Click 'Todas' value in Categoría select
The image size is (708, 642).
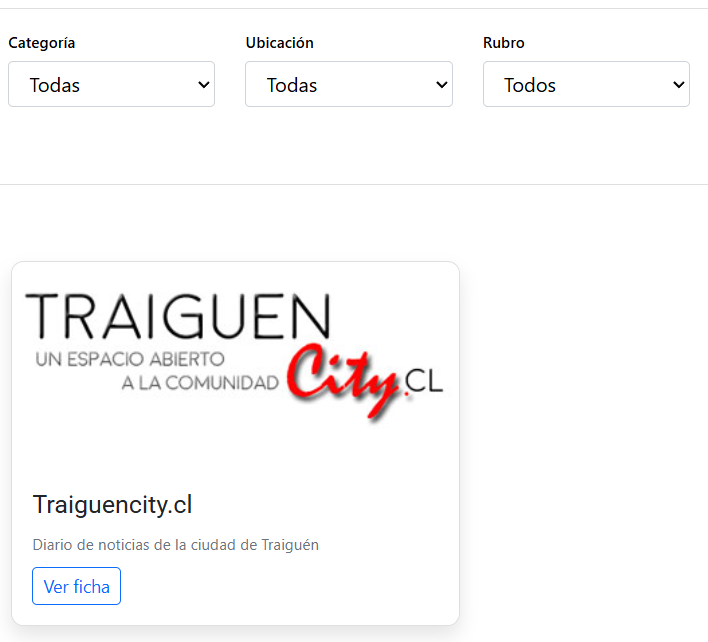[x=55, y=85]
